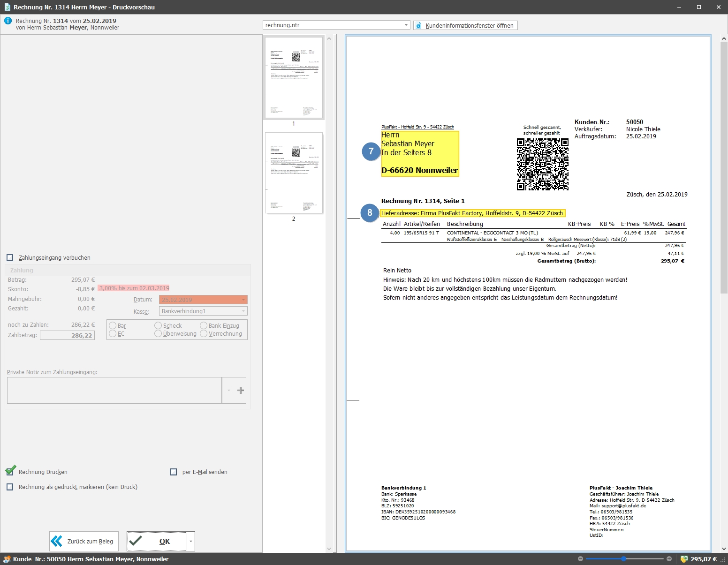Screen dimensions: 728x565
Task: Select the Scheck payment option
Action: pos(158,325)
